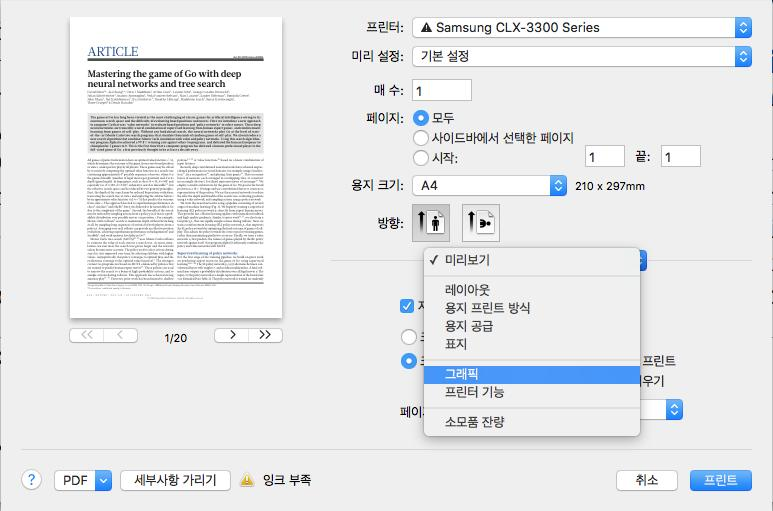Select the unselected radio button below the checkbox
The image size is (773, 511).
[408, 337]
